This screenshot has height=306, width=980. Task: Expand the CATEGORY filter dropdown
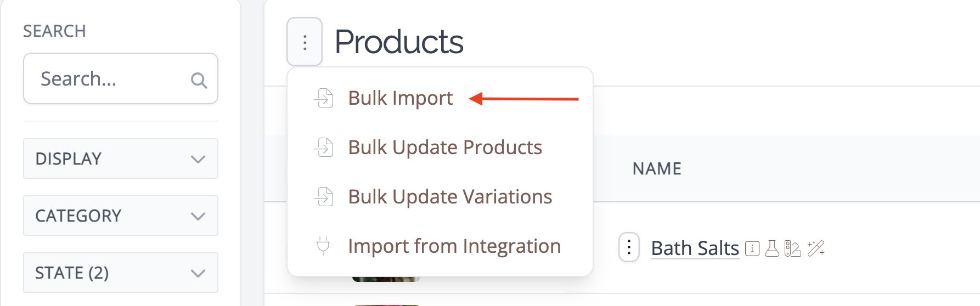coord(121,216)
